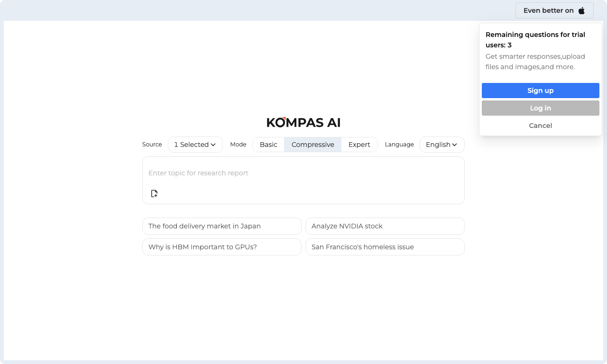Open the Source '1 Selected' dropdown
Screen dimensions: 607x364
[195, 145]
